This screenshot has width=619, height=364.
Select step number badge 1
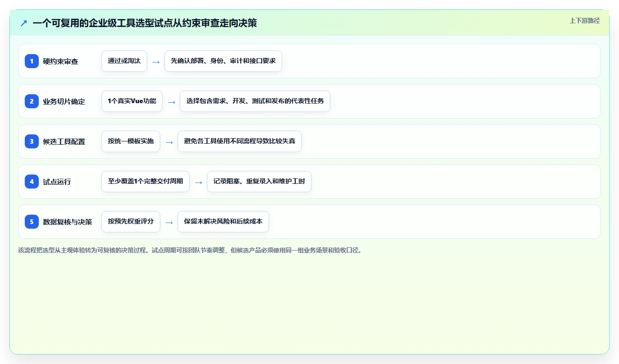(32, 61)
